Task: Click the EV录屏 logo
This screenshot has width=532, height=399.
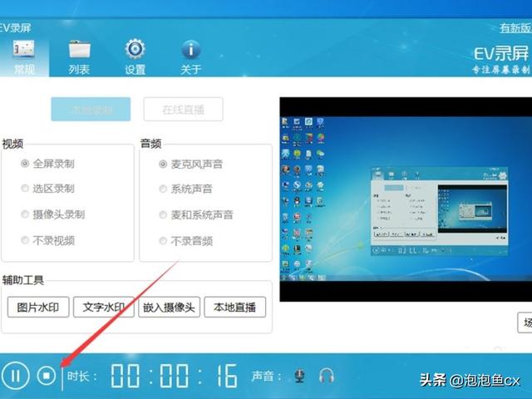Action: pos(501,53)
